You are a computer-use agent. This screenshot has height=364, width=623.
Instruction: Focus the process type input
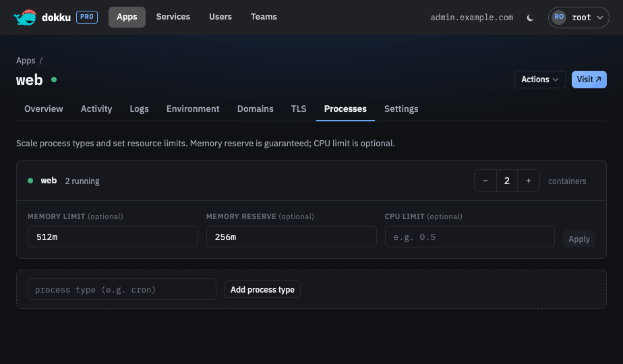(122, 289)
